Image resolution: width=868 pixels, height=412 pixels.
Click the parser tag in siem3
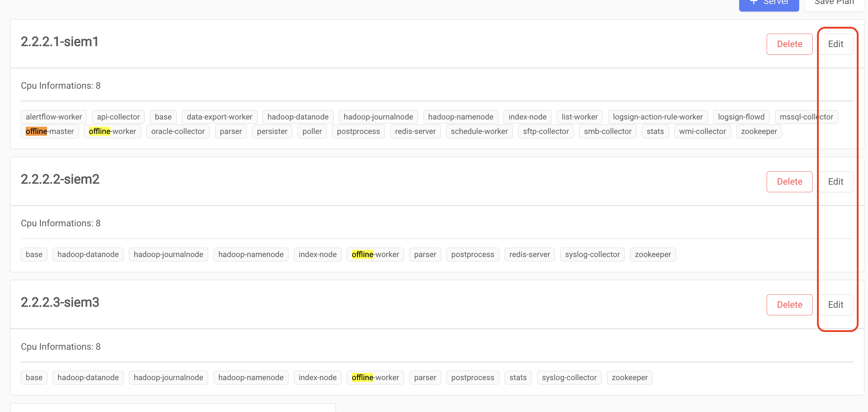[x=425, y=378]
